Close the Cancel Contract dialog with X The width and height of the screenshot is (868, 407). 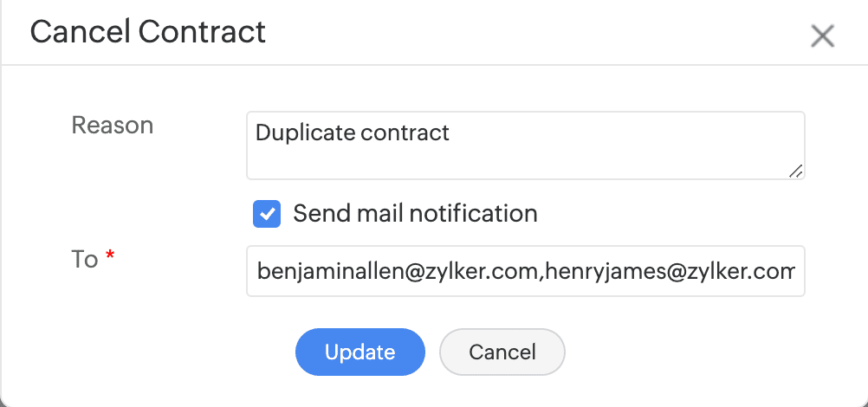pyautogui.click(x=821, y=36)
